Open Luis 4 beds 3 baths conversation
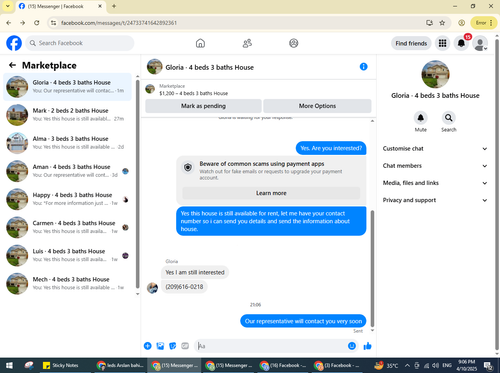Image resolution: width=500 pixels, height=373 pixels. tap(67, 255)
